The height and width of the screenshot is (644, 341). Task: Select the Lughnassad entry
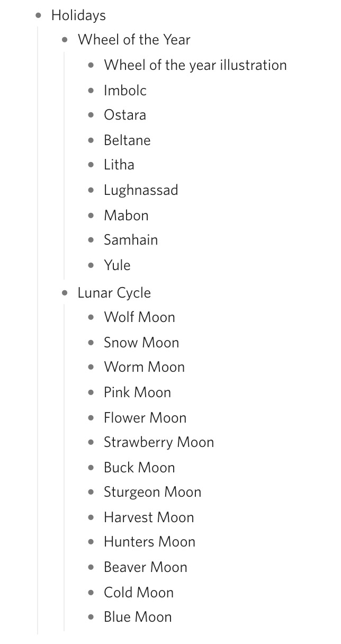tap(141, 190)
